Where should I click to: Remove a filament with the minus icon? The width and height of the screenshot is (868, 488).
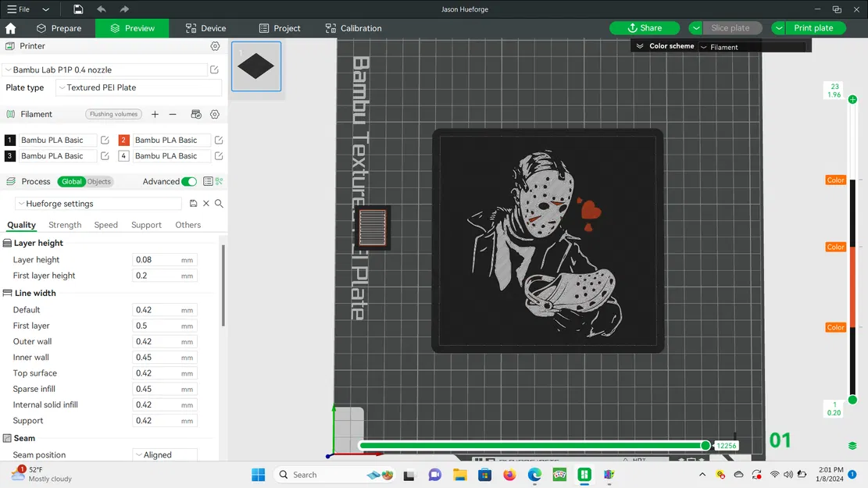[x=173, y=114]
